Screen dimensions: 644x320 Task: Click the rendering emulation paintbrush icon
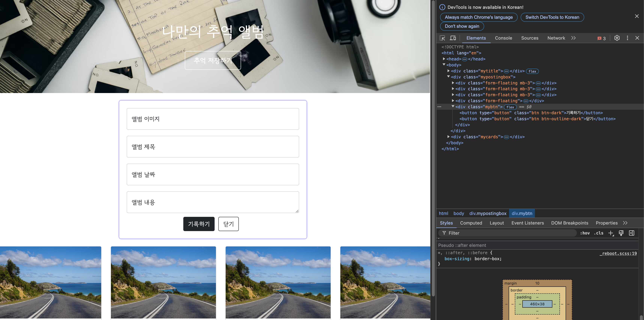[x=621, y=233]
